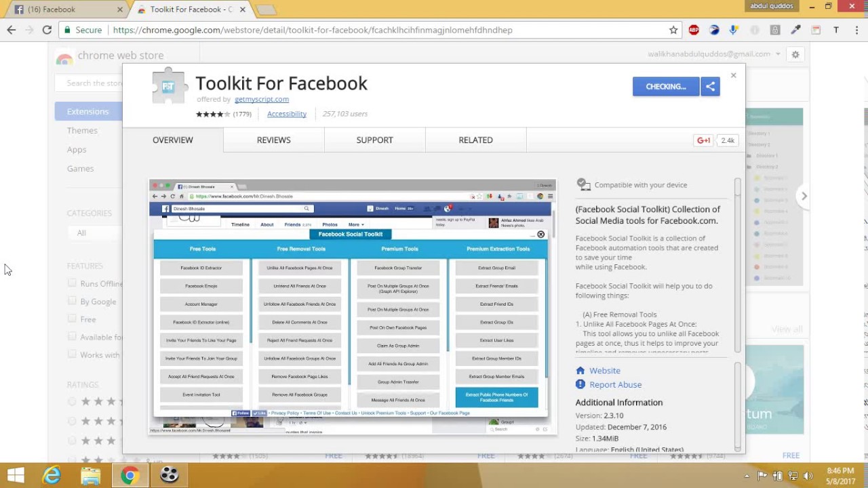Image resolution: width=868 pixels, height=488 pixels.
Task: Click the Google +1 button
Action: coord(703,140)
